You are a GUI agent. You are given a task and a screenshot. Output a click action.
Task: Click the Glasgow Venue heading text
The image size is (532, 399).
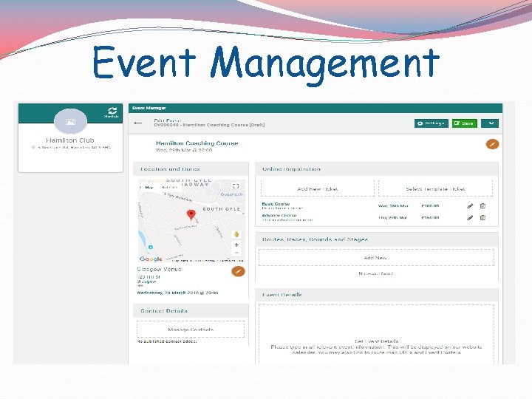(159, 269)
